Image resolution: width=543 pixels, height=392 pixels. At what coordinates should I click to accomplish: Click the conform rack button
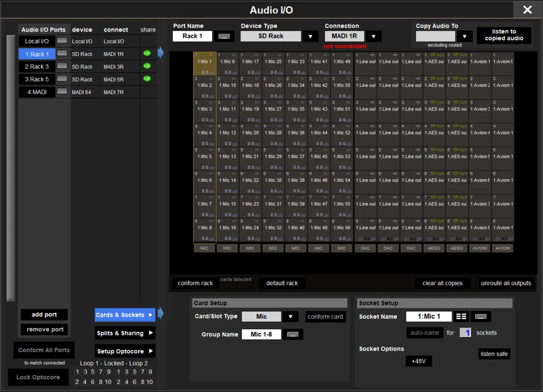click(195, 283)
